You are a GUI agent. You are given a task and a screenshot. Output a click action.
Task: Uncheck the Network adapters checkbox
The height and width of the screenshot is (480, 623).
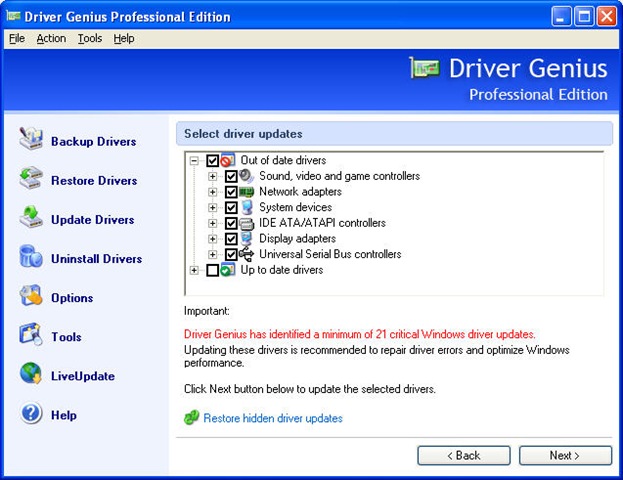click(231, 192)
